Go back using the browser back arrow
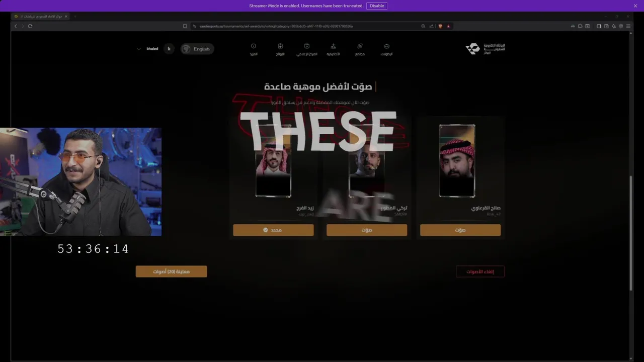644x362 pixels. [16, 26]
